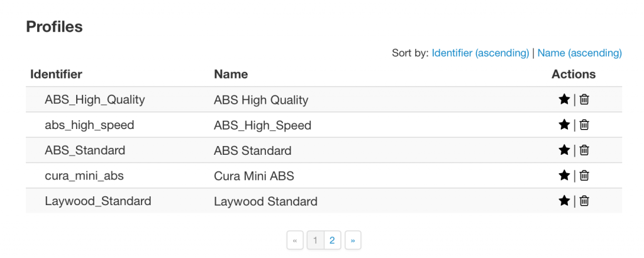Sort profiles by Identifier (ascending)
Screen dimensions: 644x258
(x=480, y=53)
